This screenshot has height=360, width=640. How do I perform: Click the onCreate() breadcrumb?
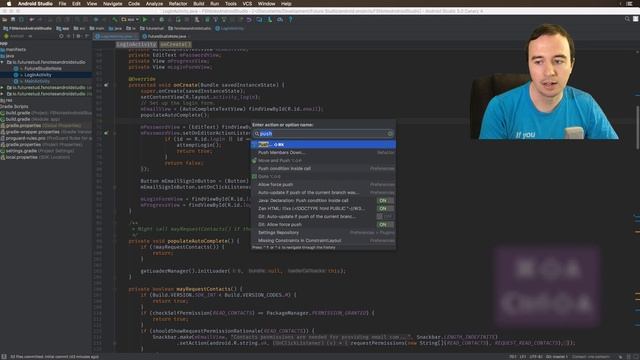(175, 44)
